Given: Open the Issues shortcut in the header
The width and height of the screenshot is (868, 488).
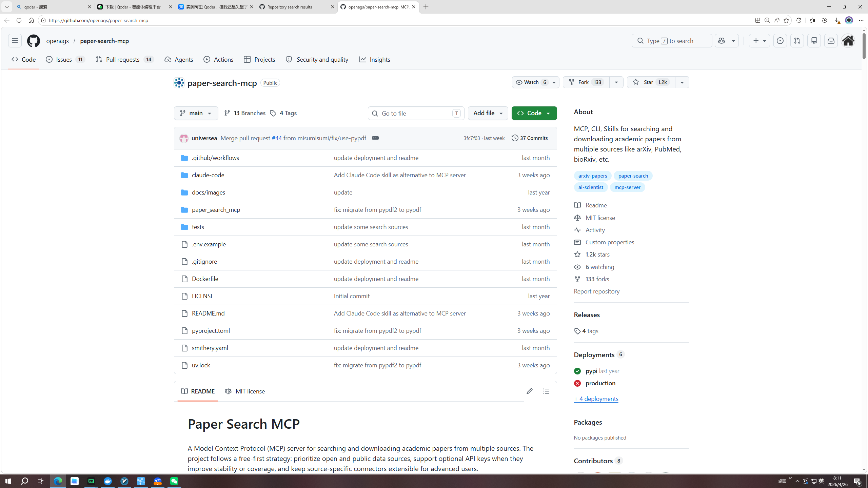Looking at the screenshot, I should (x=780, y=41).
